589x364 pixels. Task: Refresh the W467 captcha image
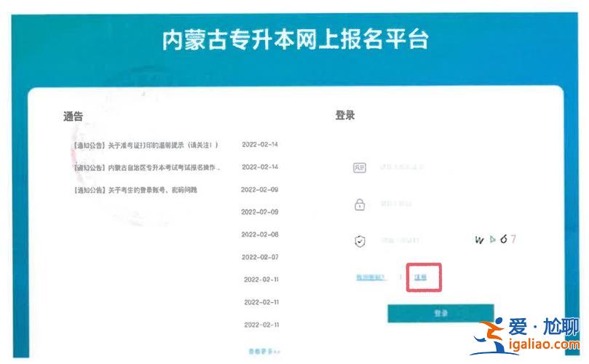point(496,240)
